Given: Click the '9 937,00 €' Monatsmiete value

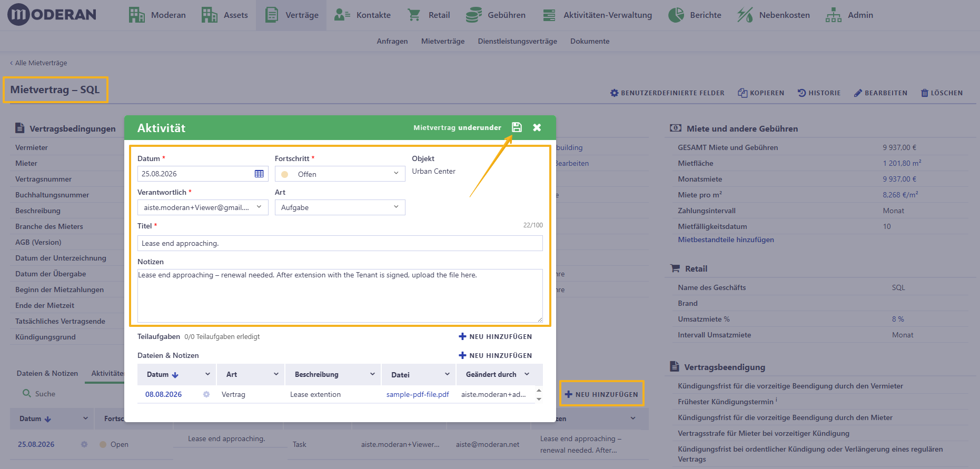Looking at the screenshot, I should pyautogui.click(x=899, y=179).
